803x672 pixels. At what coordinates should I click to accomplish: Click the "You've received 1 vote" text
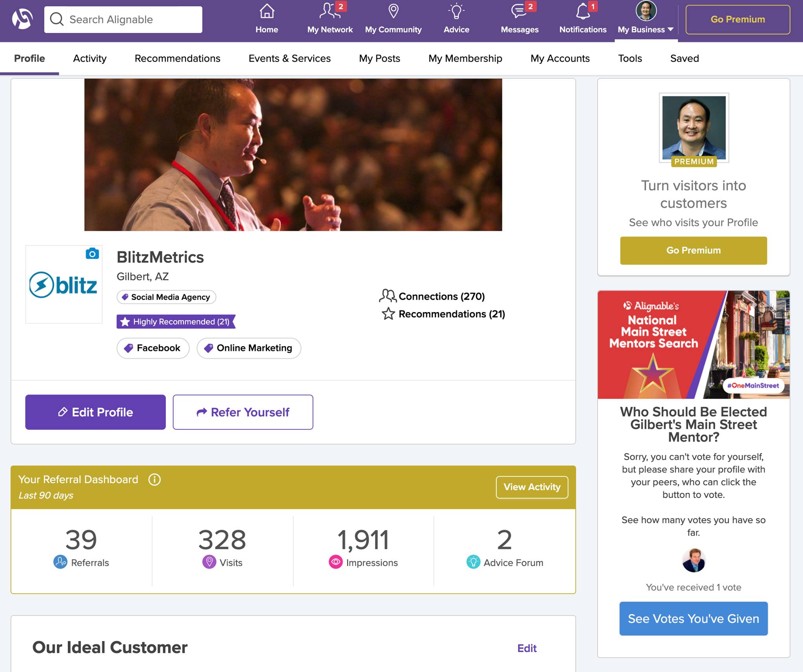point(693,587)
